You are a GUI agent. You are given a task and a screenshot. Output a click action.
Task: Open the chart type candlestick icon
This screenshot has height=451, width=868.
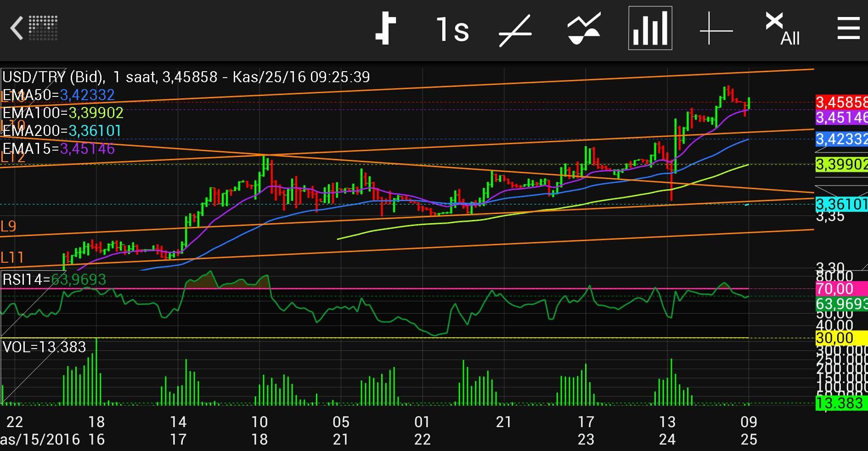click(x=386, y=29)
